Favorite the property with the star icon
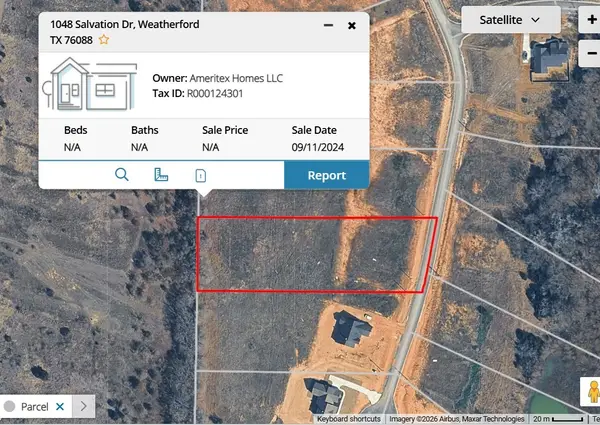The image size is (600, 425). (104, 39)
